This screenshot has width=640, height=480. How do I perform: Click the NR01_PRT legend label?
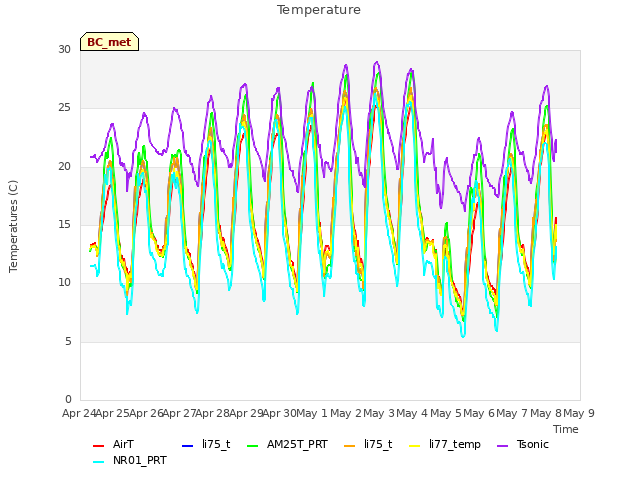[x=140, y=461]
